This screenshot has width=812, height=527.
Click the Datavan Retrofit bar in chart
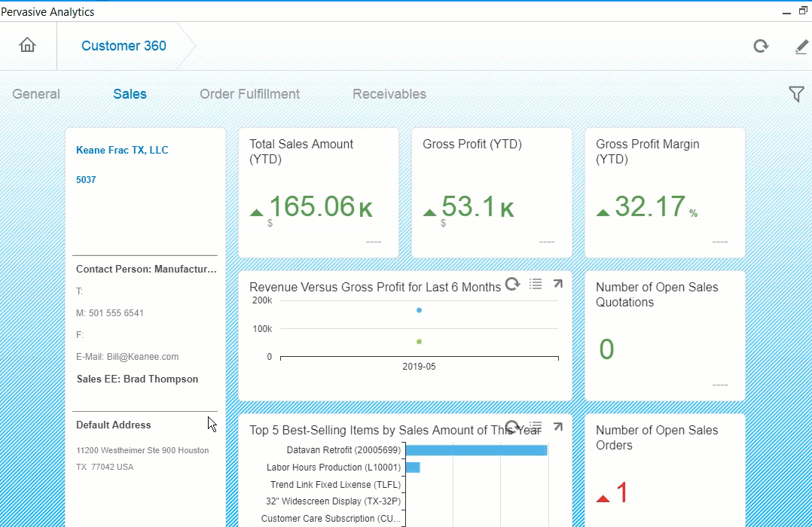coord(476,450)
